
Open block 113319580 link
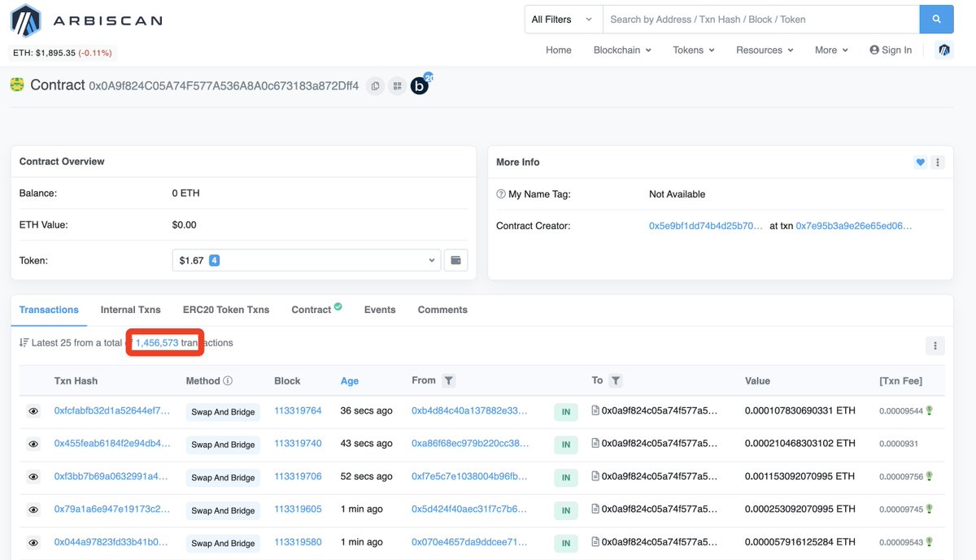click(x=298, y=541)
